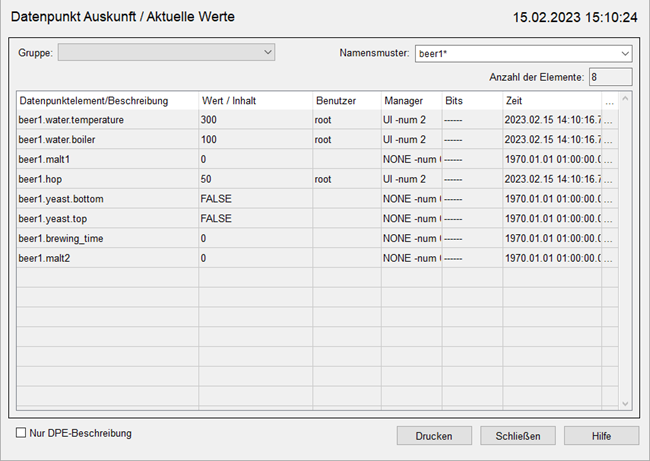The height and width of the screenshot is (461, 650).
Task: Enable the Nur DPE-Beschreibung checkbox
Action: coord(22,433)
